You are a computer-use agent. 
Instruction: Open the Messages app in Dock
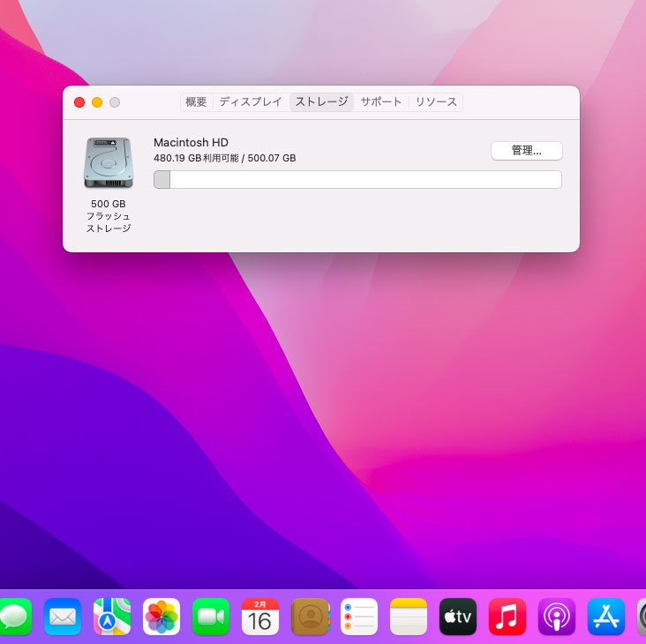pos(15,617)
